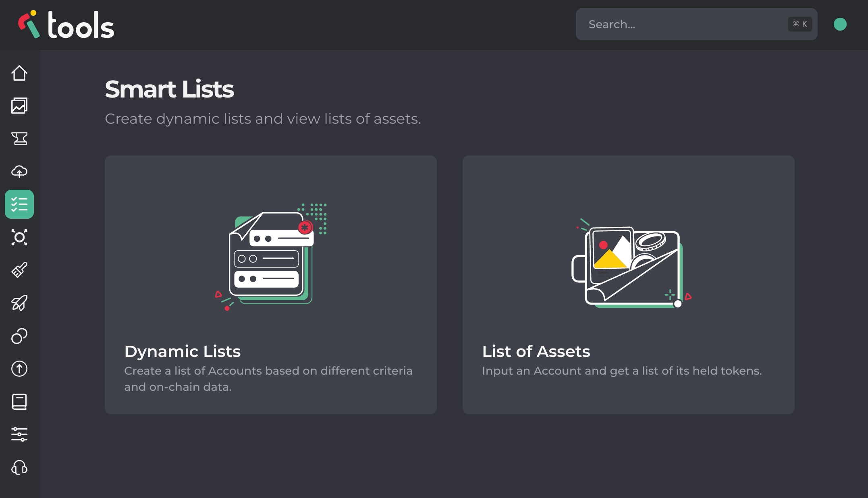
Task: Open the gallery images sidebar icon
Action: coord(19,106)
